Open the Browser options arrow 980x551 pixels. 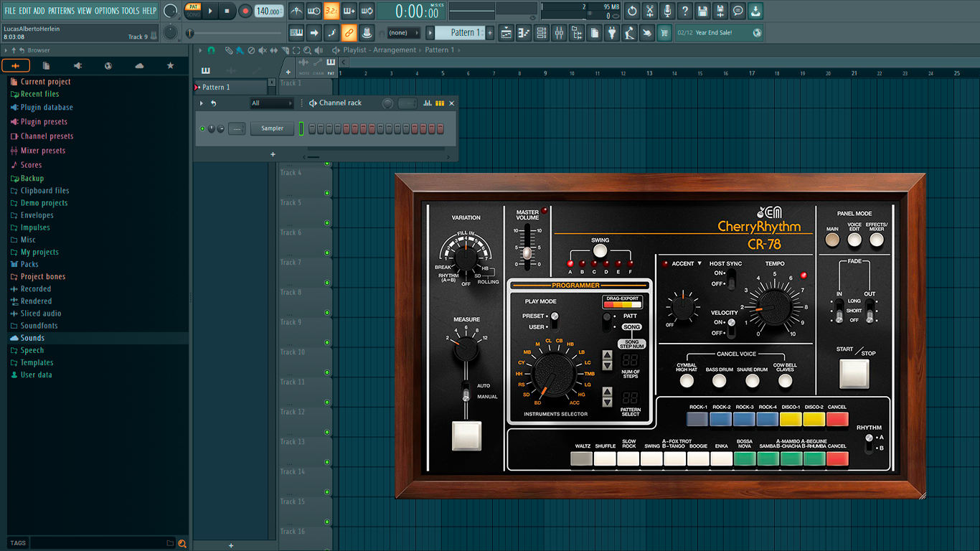(6, 50)
